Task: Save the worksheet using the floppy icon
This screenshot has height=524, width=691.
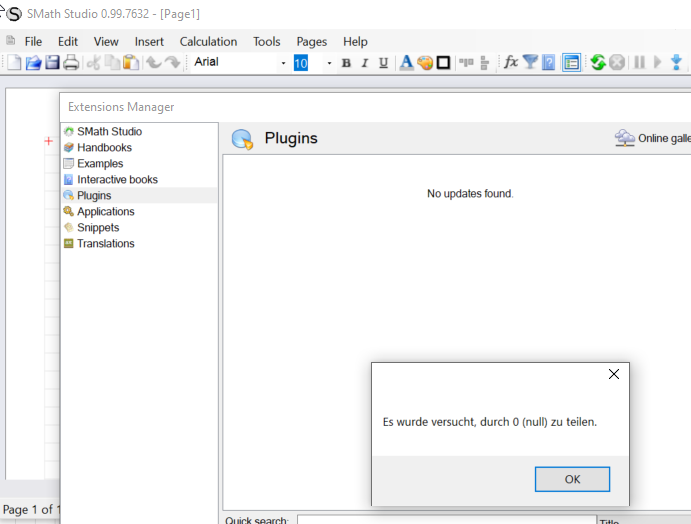Action: click(x=52, y=63)
